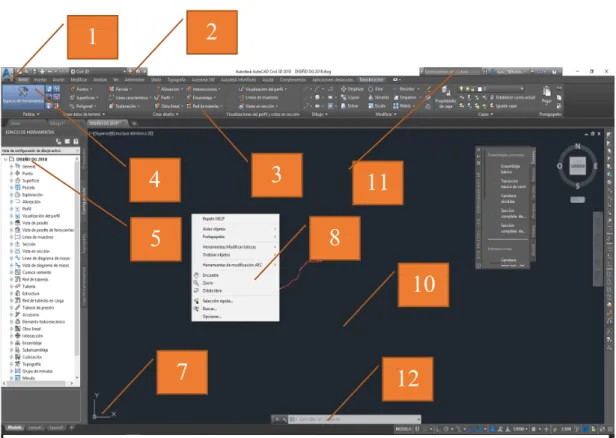Open the Toolspace view selector dropdown
Viewport: 616px width, 438px height.
point(40,150)
